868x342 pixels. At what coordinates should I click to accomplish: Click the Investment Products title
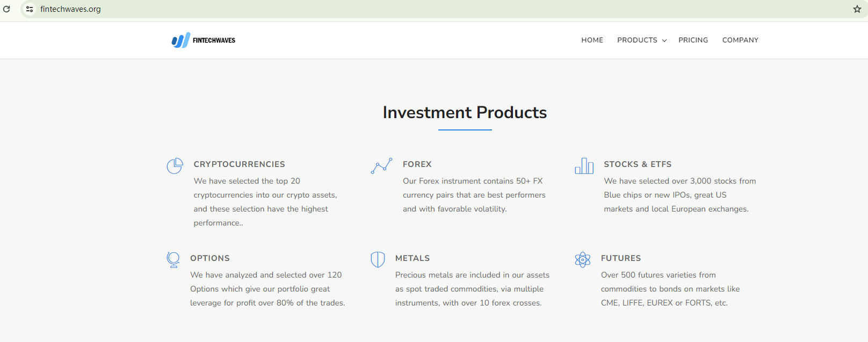(x=465, y=112)
